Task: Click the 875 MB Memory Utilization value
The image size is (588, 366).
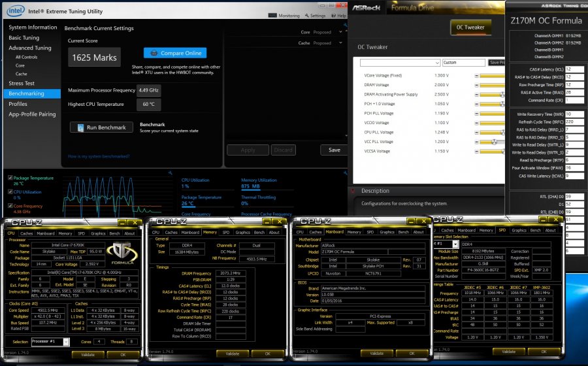Action: (x=250, y=186)
